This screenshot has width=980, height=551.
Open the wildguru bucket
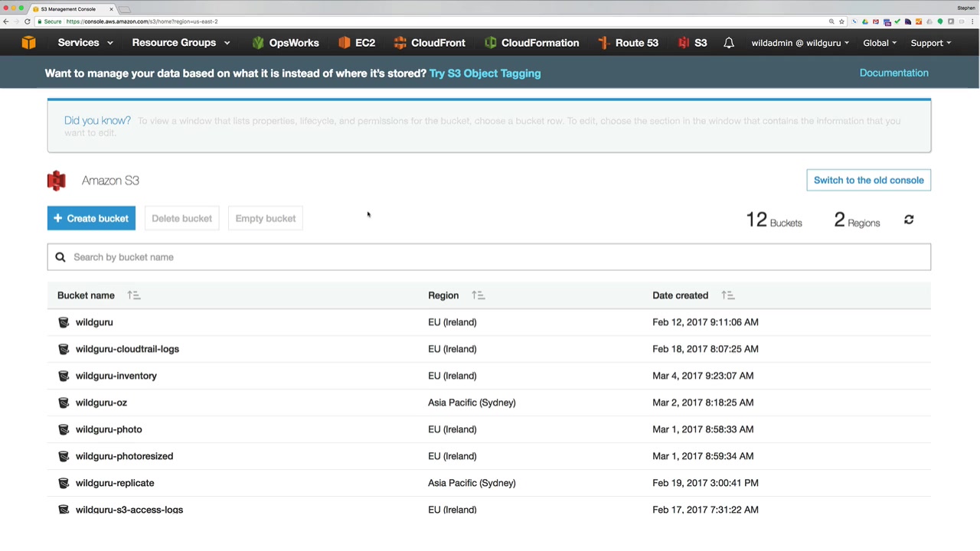[94, 322]
